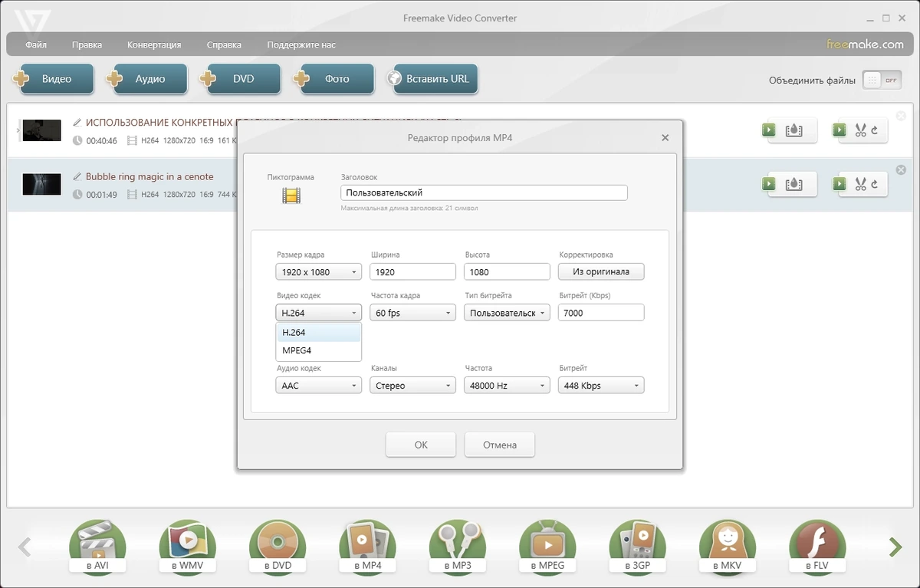Screen dimensions: 920x588
Task: Collapse the Видео кодек H.264 combo box
Action: point(318,313)
